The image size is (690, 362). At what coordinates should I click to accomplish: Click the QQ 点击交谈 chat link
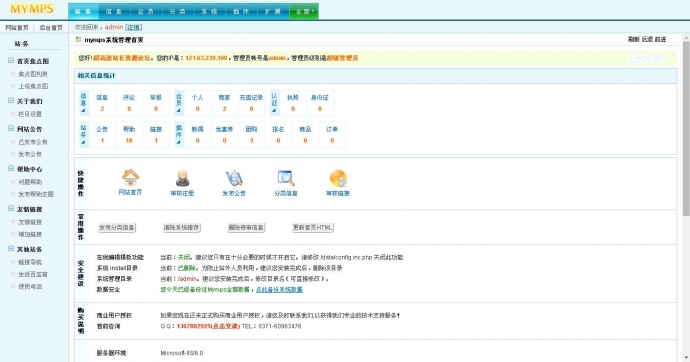[226, 326]
